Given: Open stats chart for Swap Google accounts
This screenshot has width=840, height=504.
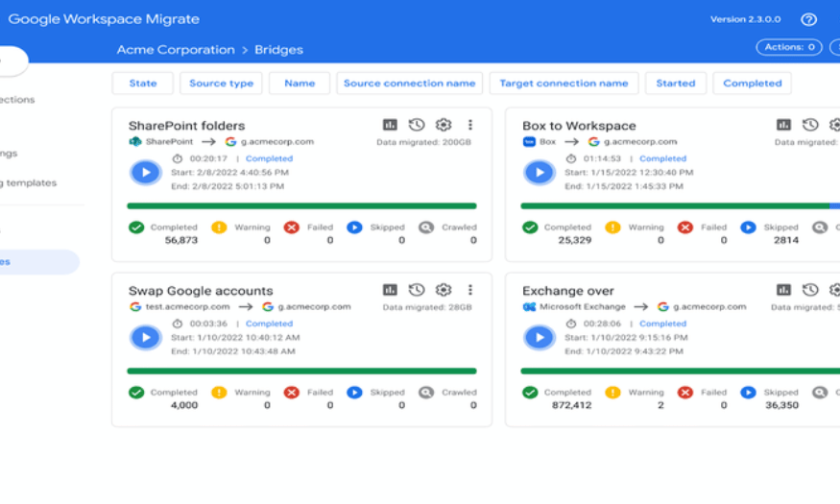Looking at the screenshot, I should tap(390, 290).
